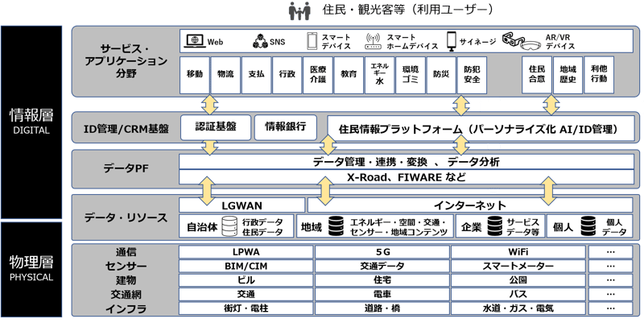Click the 公園 cell
644x323 pixels.
coord(518,280)
